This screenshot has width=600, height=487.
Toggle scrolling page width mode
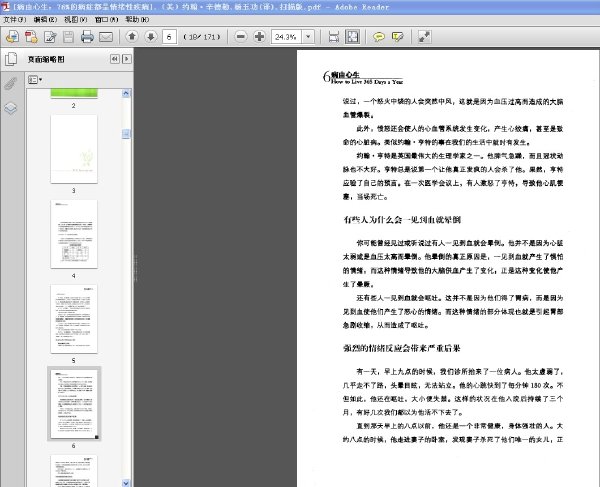point(334,37)
